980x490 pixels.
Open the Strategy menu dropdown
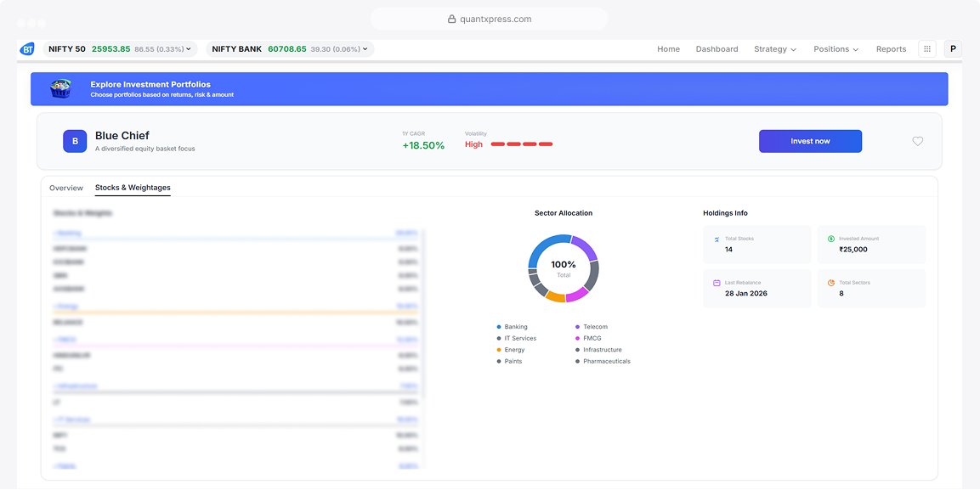click(x=775, y=49)
